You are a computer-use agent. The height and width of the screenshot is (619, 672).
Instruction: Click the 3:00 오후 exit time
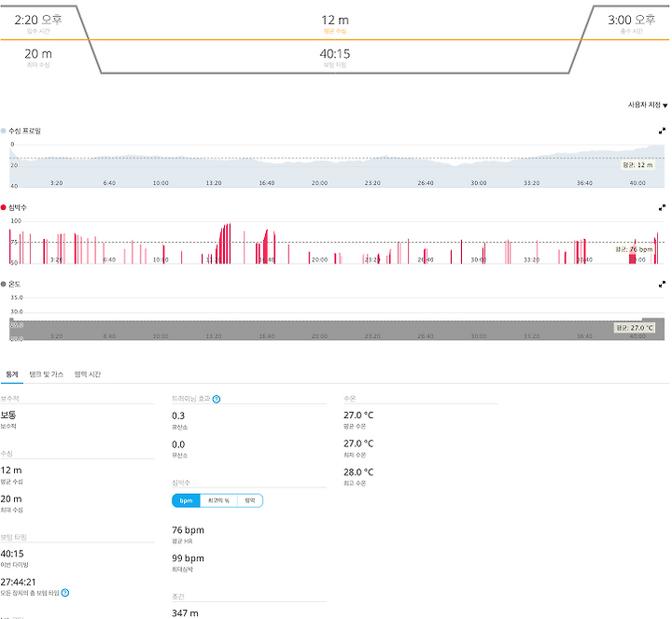(x=631, y=20)
